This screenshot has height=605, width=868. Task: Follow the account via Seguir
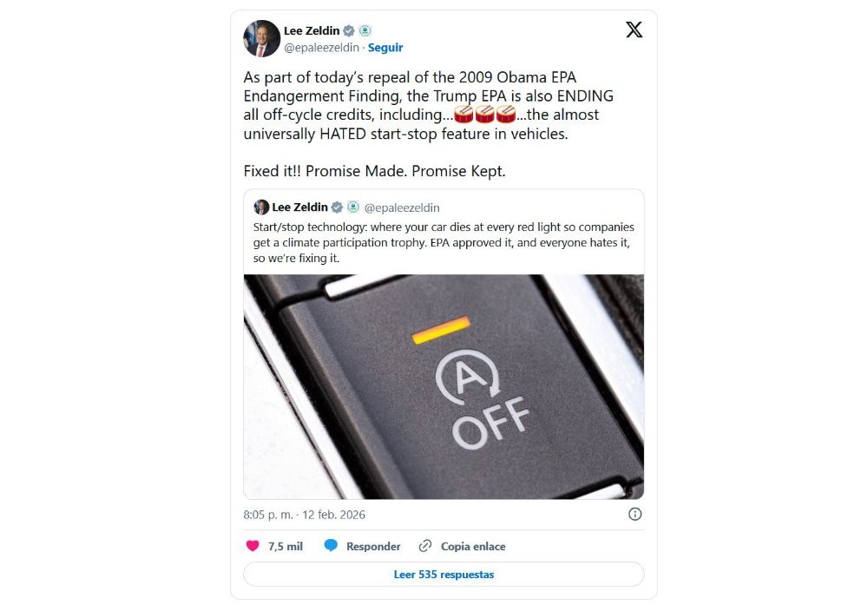[x=385, y=48]
